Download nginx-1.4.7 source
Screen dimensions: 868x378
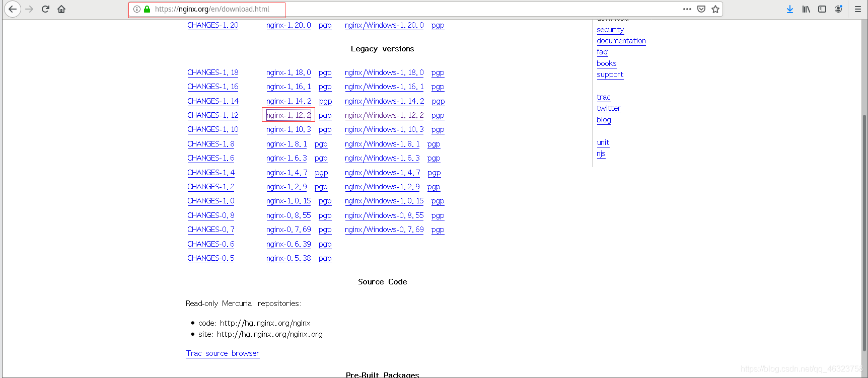pos(287,173)
